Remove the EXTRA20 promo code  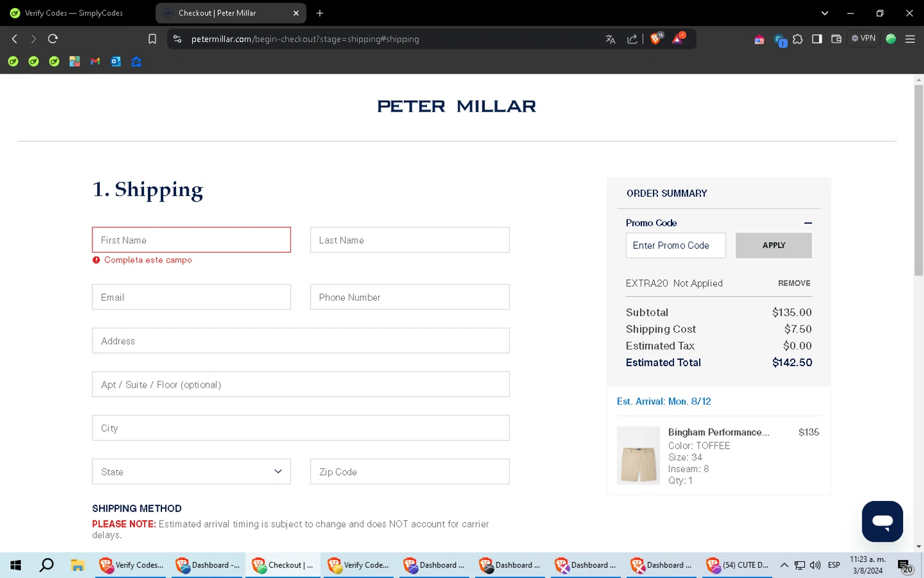point(794,283)
